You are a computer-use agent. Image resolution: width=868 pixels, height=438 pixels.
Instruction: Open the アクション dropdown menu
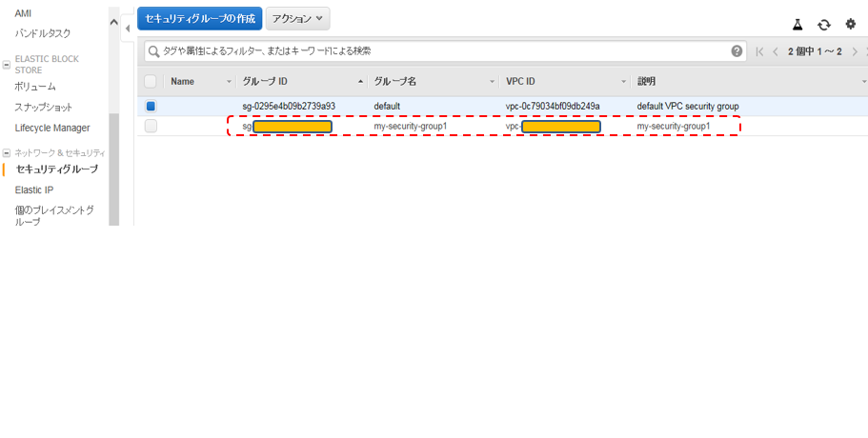point(298,19)
